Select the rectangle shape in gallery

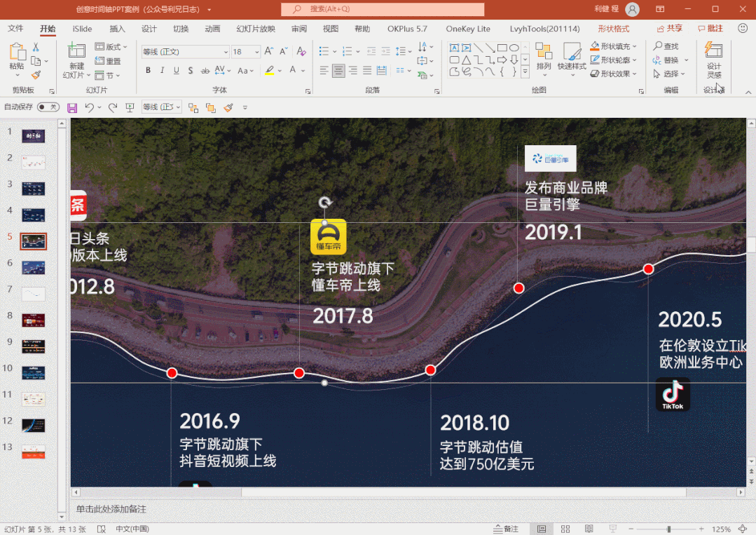(x=502, y=48)
